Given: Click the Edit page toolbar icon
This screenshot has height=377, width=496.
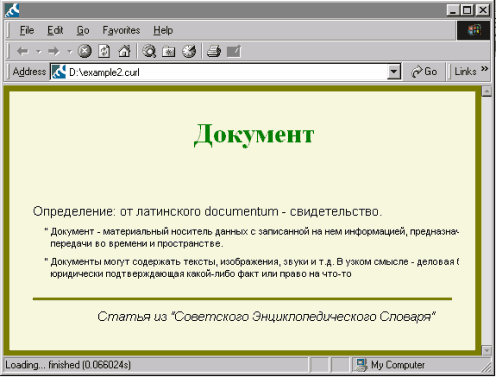Looking at the screenshot, I should [234, 51].
